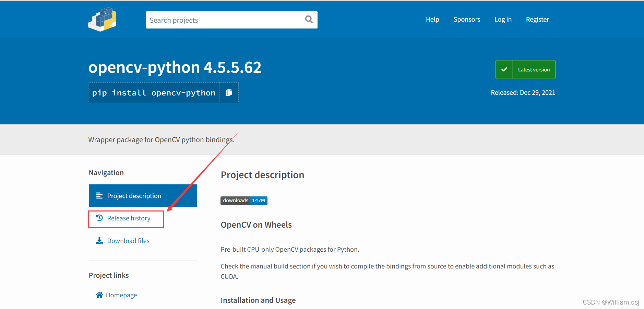Image resolution: width=644 pixels, height=309 pixels.
Task: Open the Sponsors page
Action: click(x=467, y=19)
